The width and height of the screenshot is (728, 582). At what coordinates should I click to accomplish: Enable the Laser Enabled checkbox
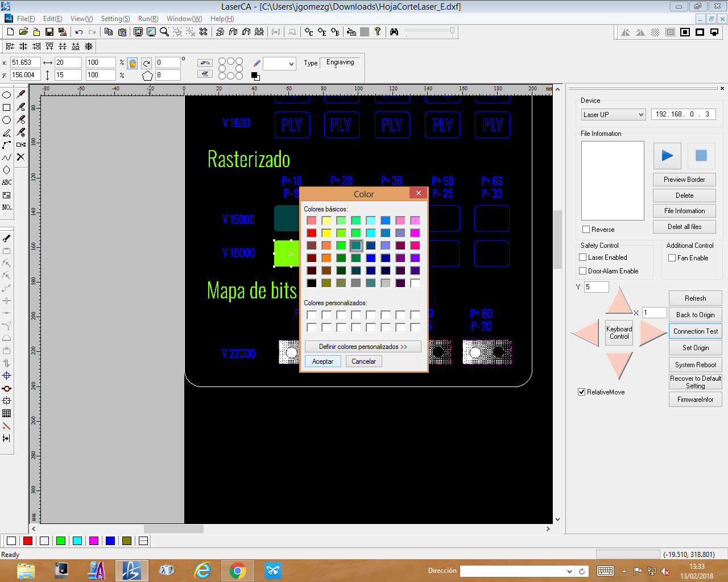(x=583, y=257)
